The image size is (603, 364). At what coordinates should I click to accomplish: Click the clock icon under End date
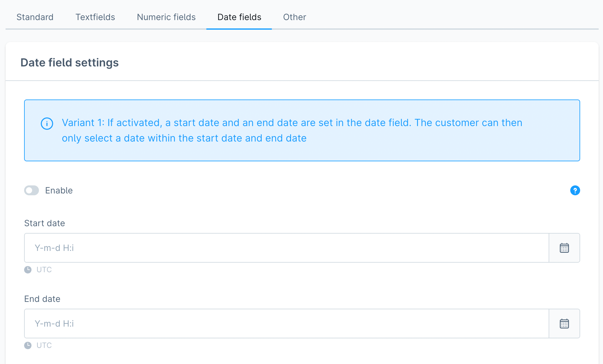(28, 345)
